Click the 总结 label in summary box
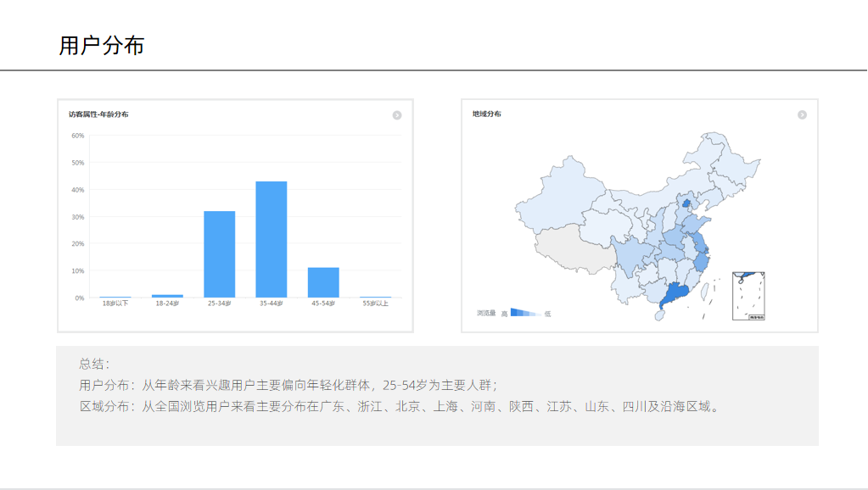Screen dimensions: 868x490 point(94,364)
